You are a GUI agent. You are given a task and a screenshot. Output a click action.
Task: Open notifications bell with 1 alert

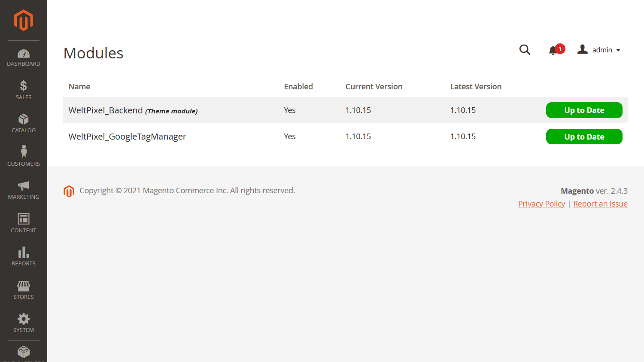pos(556,50)
